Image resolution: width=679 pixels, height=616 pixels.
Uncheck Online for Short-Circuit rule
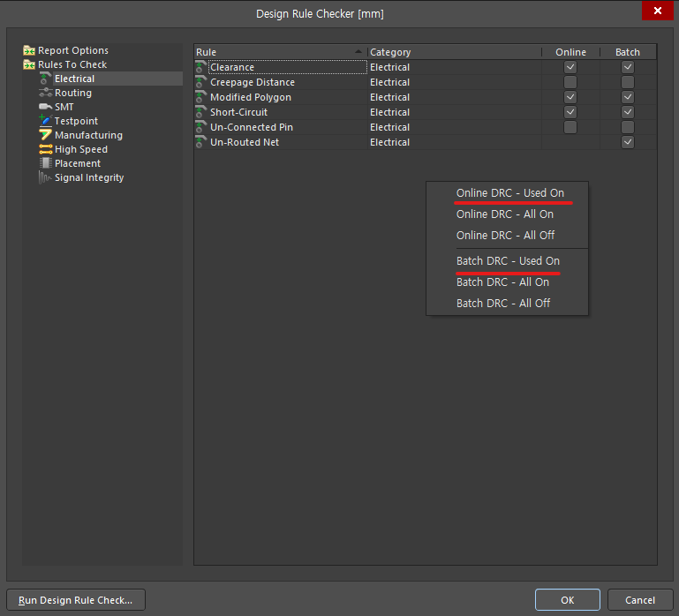point(570,112)
